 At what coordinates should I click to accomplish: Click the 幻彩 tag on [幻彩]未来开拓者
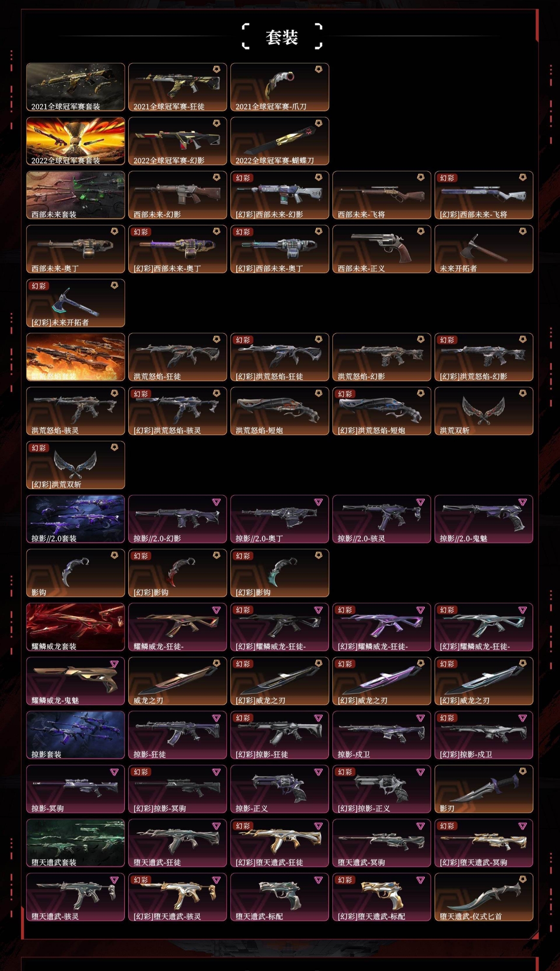[x=39, y=286]
